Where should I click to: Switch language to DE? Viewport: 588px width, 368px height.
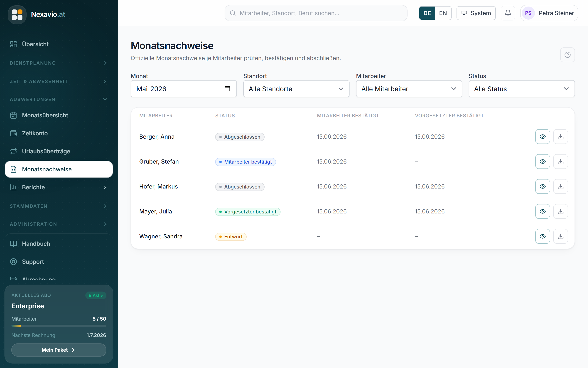(x=427, y=13)
